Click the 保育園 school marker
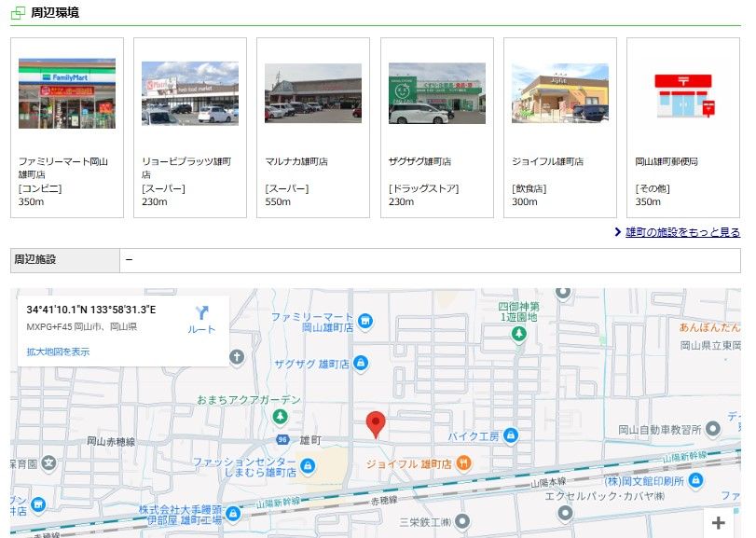The width and height of the screenshot is (756, 538). tap(48, 463)
